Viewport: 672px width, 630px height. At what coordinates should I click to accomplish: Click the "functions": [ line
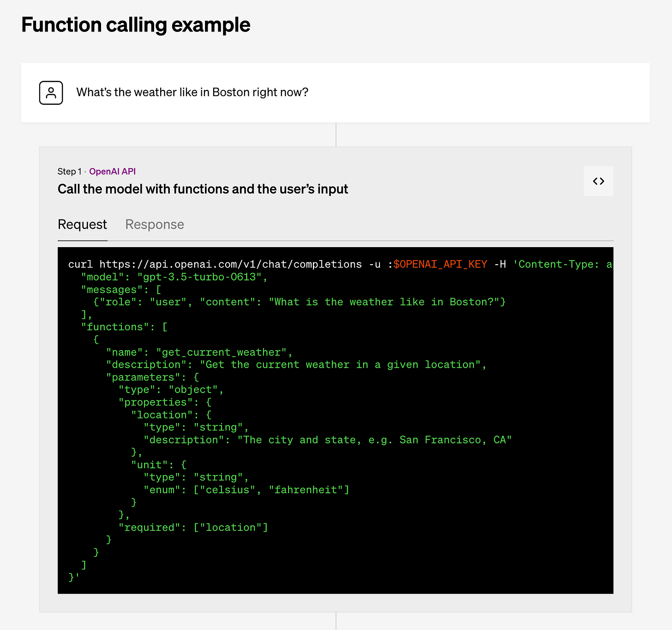[x=124, y=327]
